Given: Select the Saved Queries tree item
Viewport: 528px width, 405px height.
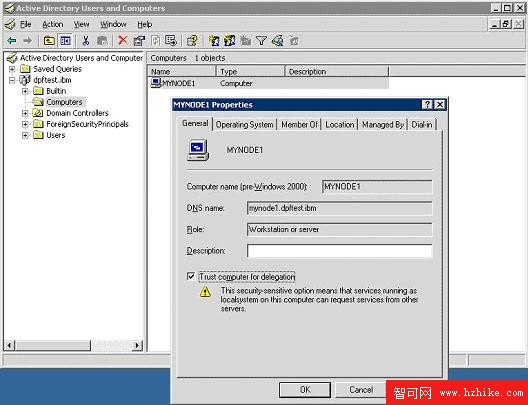Looking at the screenshot, I should click(x=57, y=69).
